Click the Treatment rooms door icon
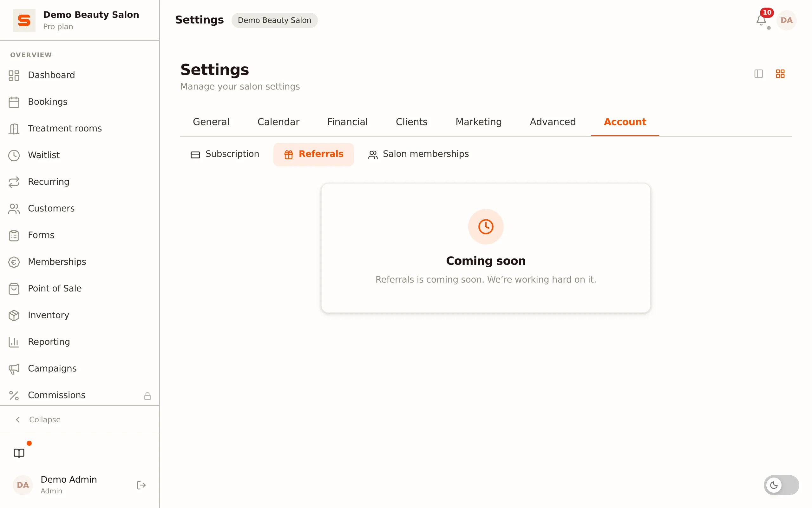812x508 pixels. pyautogui.click(x=14, y=129)
